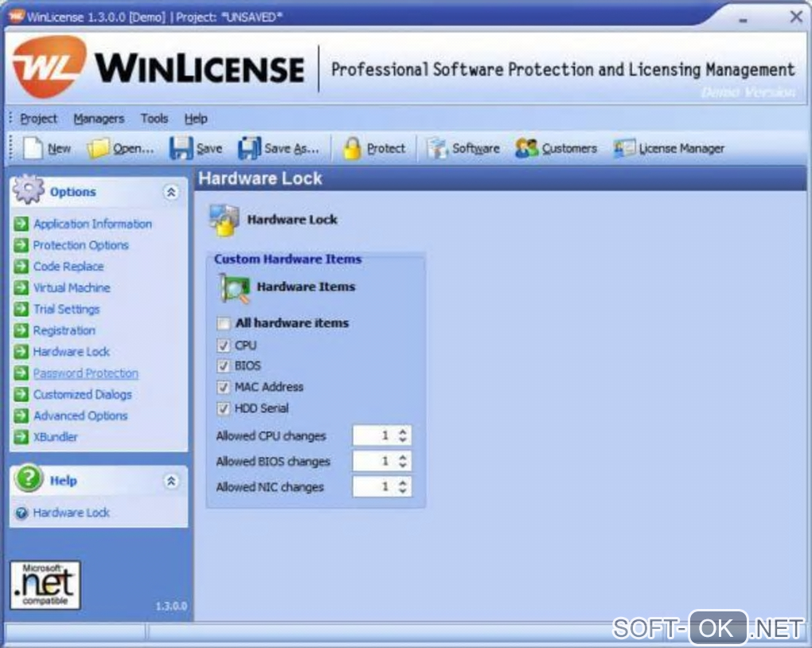Increase Allowed NIC changes with up arrow
Viewport: 812px width, 648px height.
point(403,482)
